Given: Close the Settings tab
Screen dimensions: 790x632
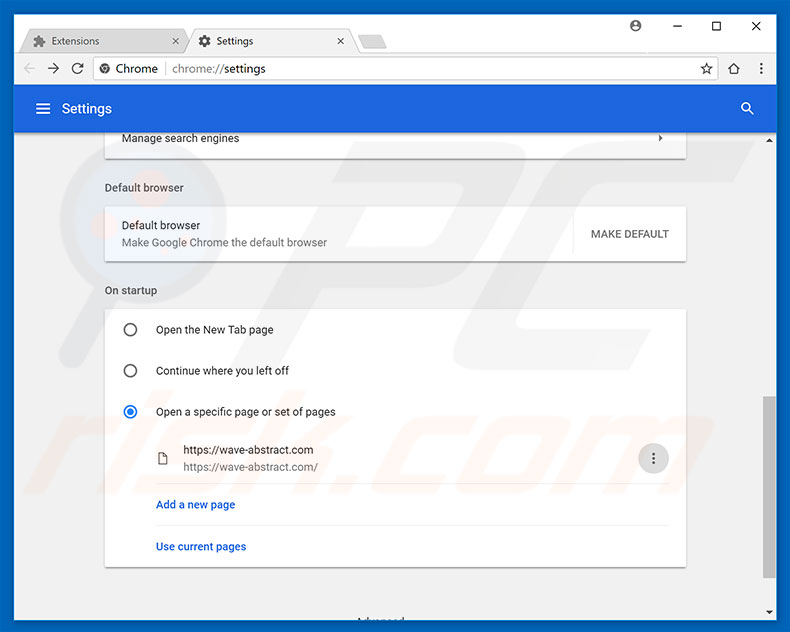Looking at the screenshot, I should point(340,41).
